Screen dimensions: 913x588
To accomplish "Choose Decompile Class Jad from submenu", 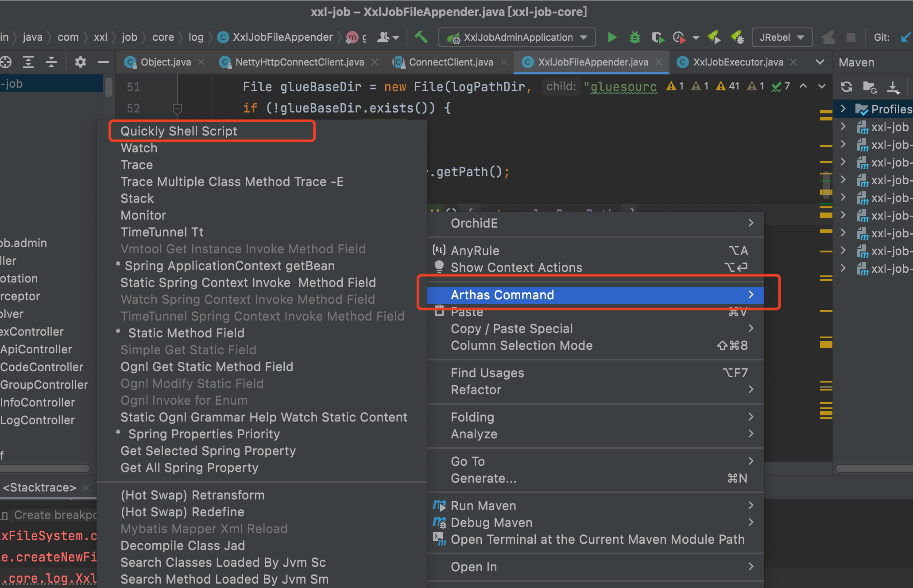I will (182, 545).
